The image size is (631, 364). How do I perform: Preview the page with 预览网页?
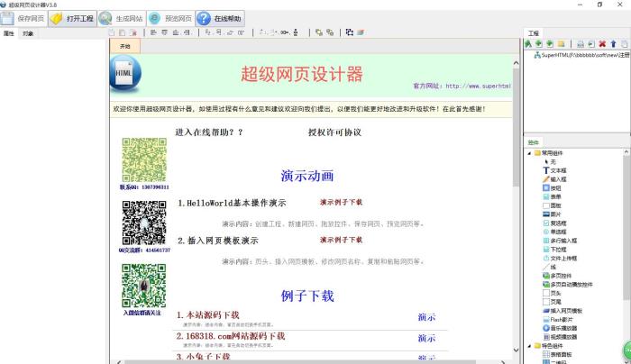171,19
